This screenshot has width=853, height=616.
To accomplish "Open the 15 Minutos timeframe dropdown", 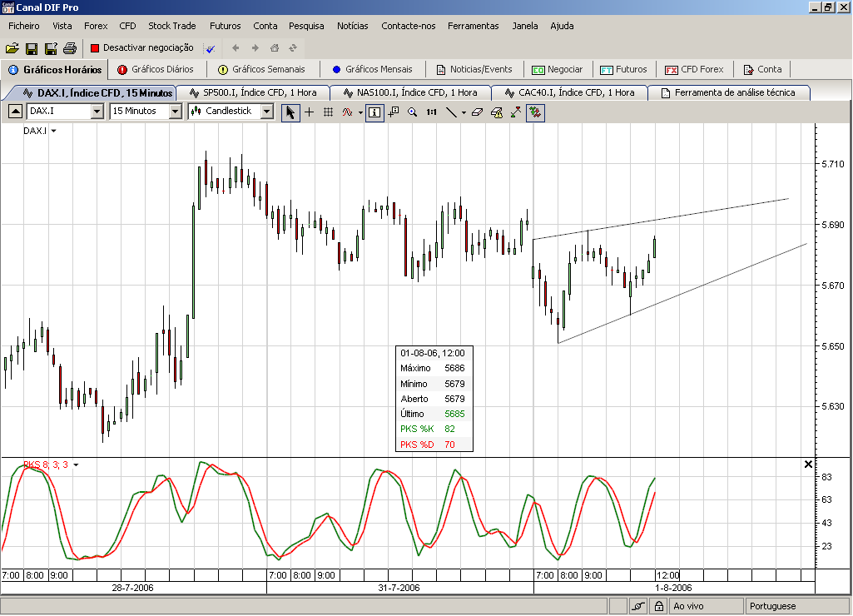I will click(x=175, y=112).
